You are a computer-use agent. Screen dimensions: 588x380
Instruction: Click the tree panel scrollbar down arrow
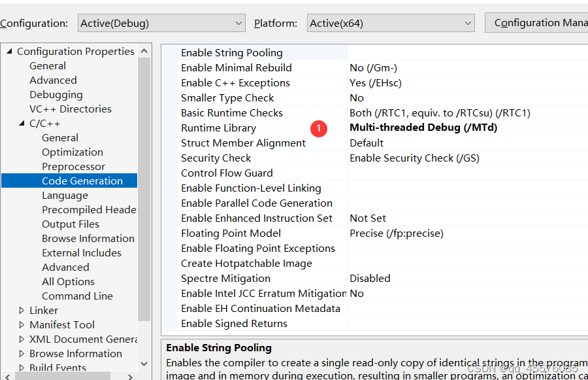click(x=144, y=364)
